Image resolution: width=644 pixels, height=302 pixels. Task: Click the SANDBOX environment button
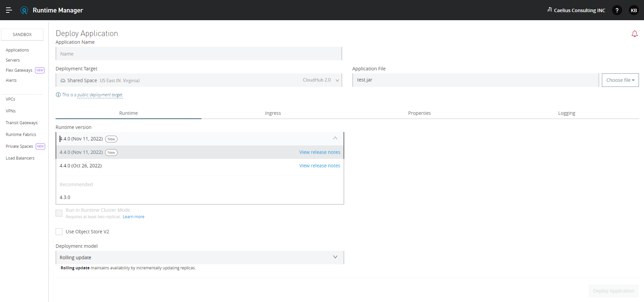click(22, 34)
